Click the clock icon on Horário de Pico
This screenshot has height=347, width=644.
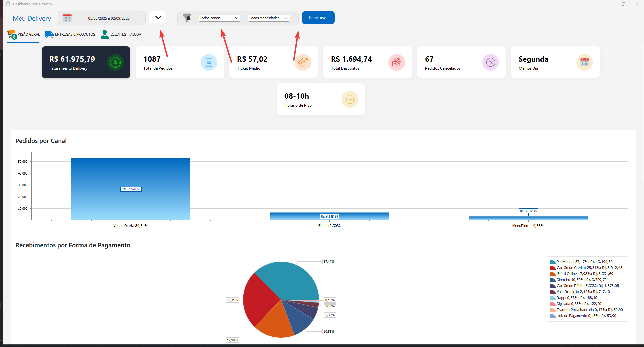[x=350, y=99]
